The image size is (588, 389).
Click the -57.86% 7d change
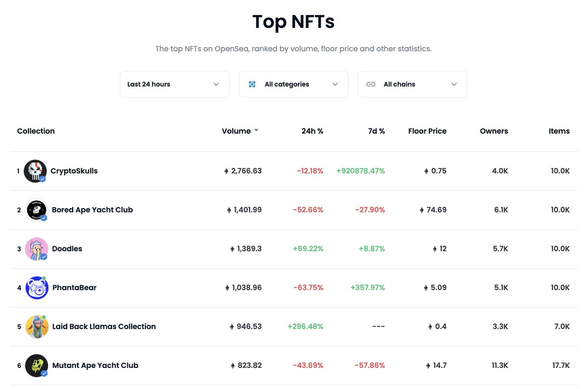point(370,365)
